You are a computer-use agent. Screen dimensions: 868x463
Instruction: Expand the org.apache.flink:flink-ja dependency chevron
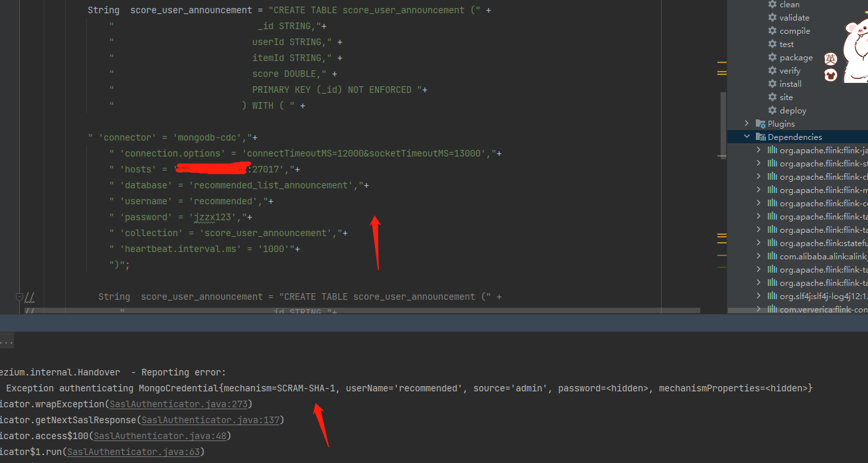(x=759, y=150)
